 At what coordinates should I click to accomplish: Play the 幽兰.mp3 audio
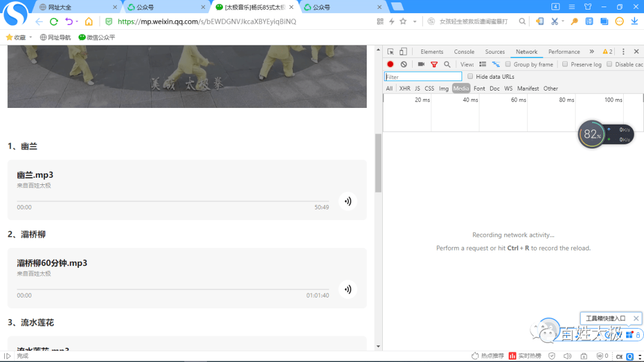[x=348, y=202]
